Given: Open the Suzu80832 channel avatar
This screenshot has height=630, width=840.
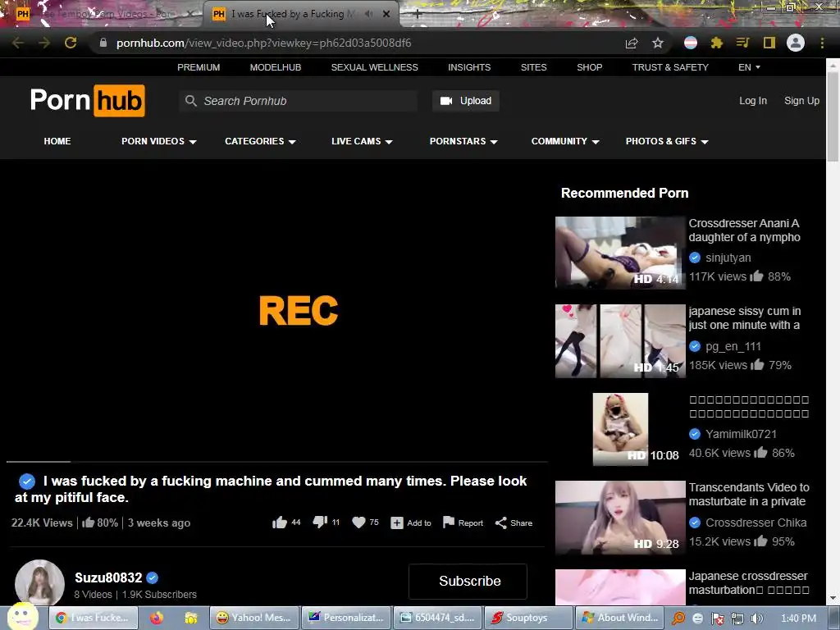Looking at the screenshot, I should [x=39, y=583].
